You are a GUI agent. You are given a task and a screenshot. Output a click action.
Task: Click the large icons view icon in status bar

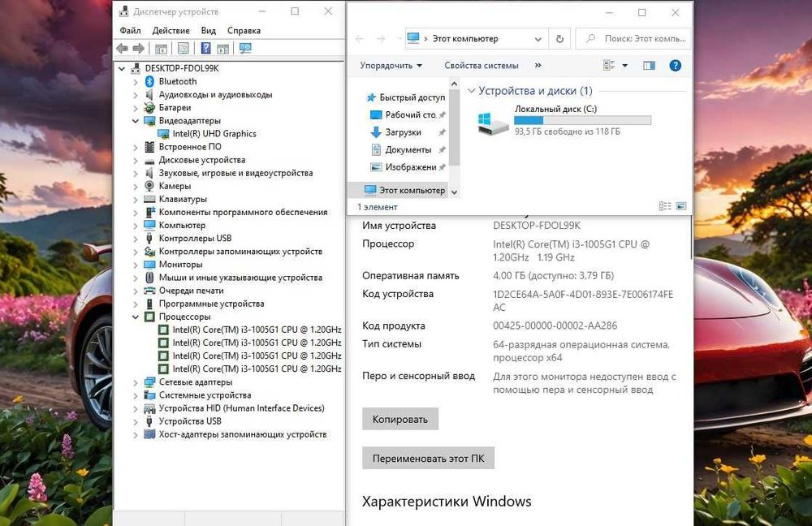(681, 206)
